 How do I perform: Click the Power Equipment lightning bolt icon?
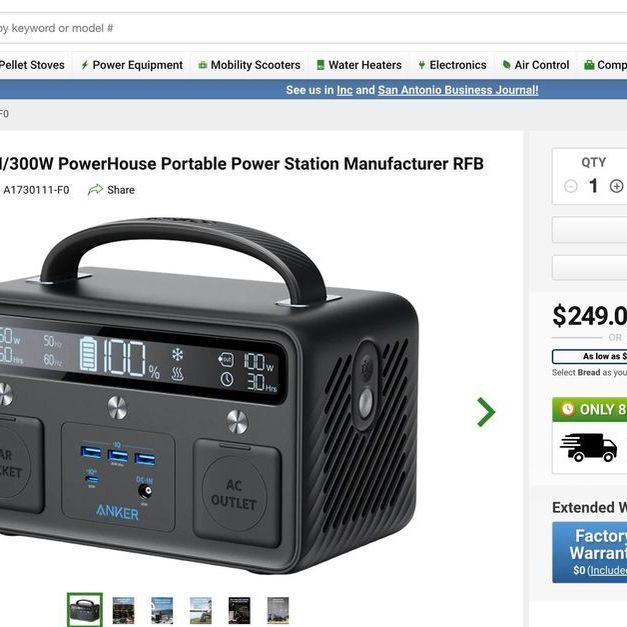tap(84, 65)
